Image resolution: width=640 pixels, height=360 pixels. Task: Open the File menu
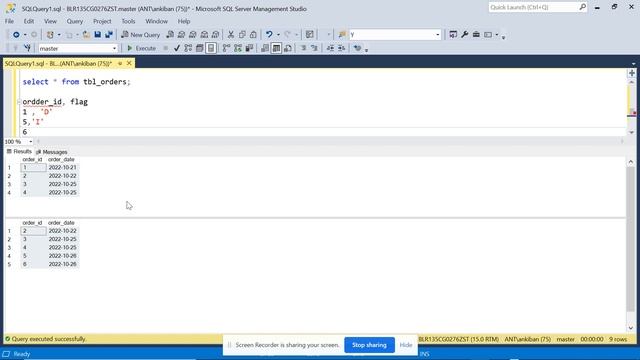(x=9, y=21)
